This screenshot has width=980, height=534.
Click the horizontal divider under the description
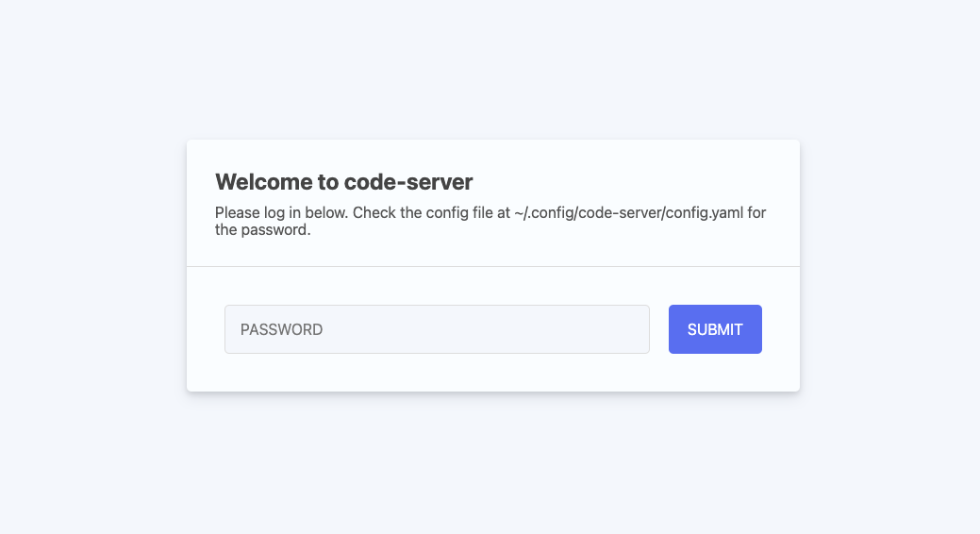point(493,266)
